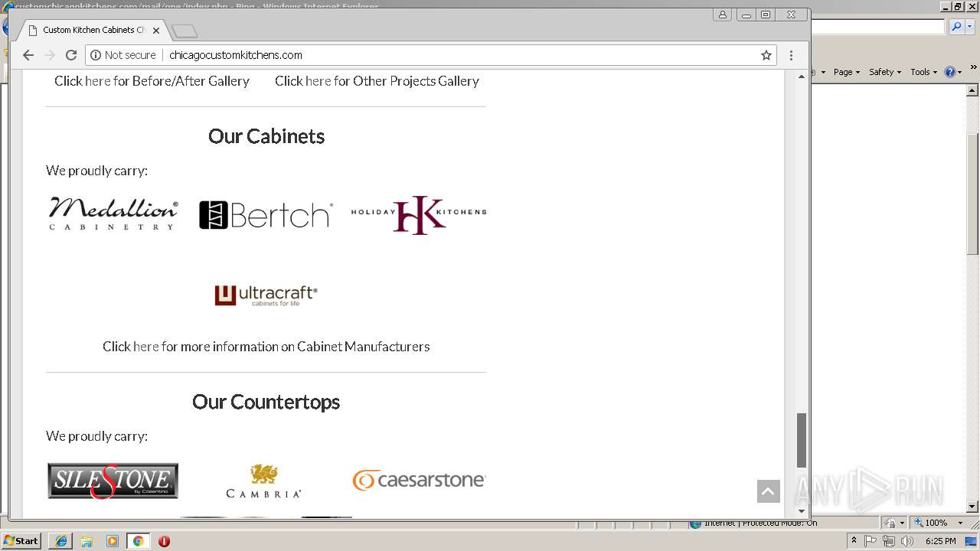Image resolution: width=980 pixels, height=551 pixels.
Task: Click the Holiday Kitchens logo
Action: [x=419, y=215]
